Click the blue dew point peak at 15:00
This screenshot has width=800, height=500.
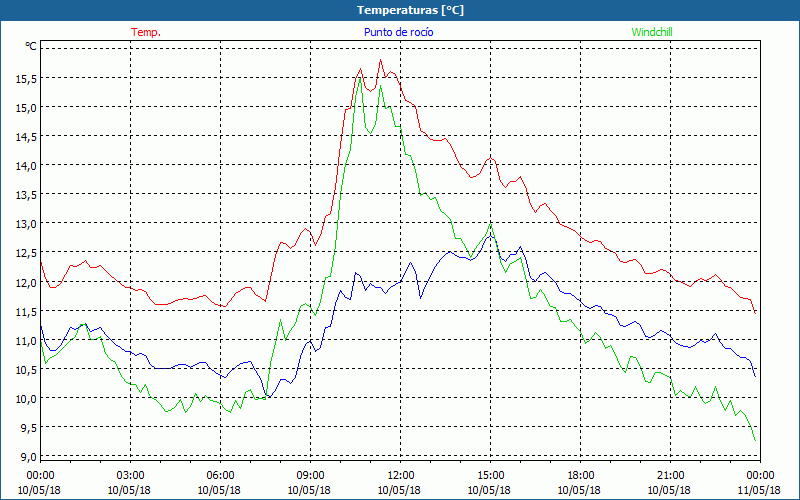[490, 235]
